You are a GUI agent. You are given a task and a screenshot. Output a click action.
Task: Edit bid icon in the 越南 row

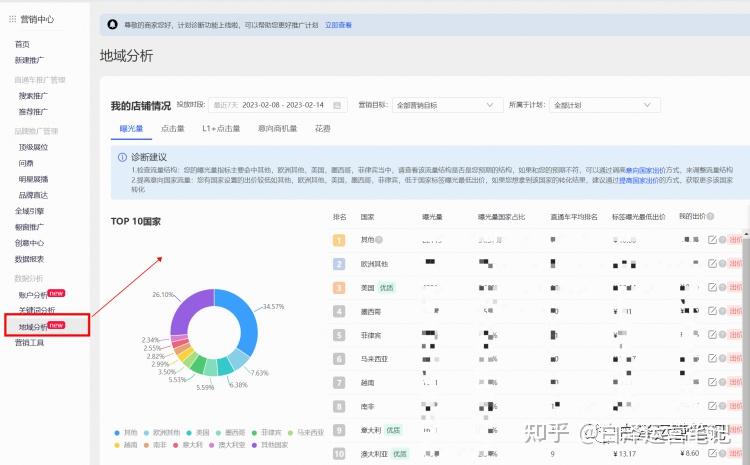712,382
